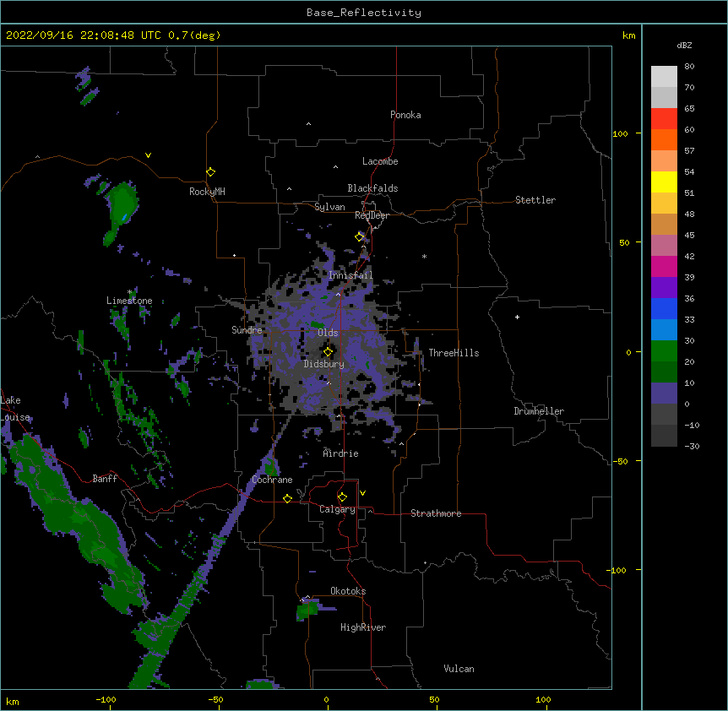728x711 pixels.
Task: Click the Olds label
Action: pyautogui.click(x=328, y=333)
